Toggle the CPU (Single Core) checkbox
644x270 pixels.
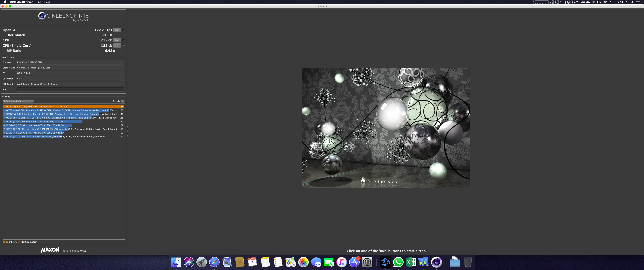click(123, 45)
